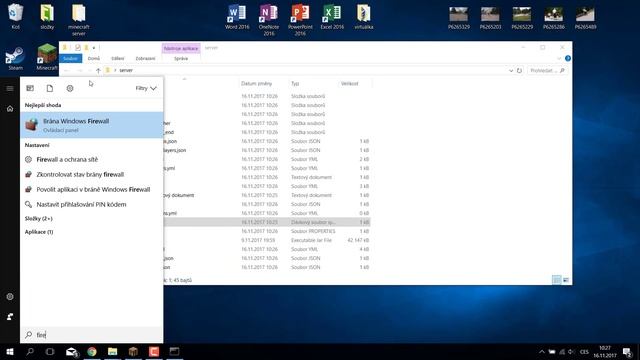Viewport: 640px width, 360px height.
Task: Open Povolit aplikaci v bráně Windows Firewall
Action: [92, 189]
